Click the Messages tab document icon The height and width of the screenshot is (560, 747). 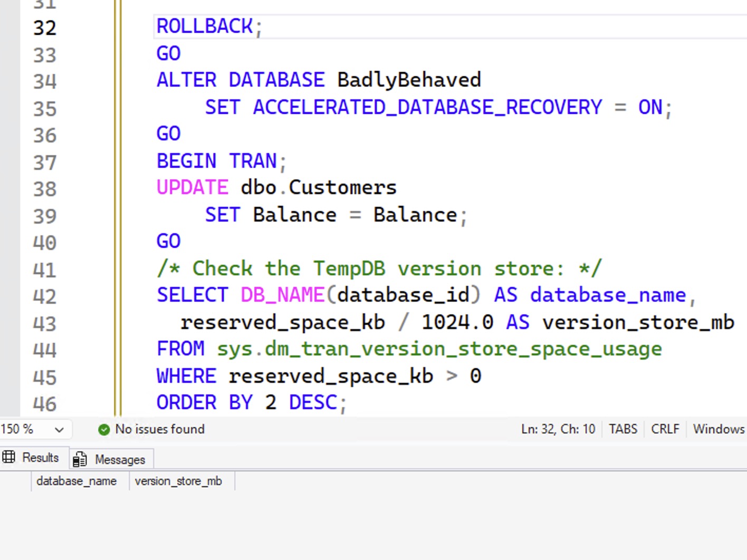coord(80,459)
